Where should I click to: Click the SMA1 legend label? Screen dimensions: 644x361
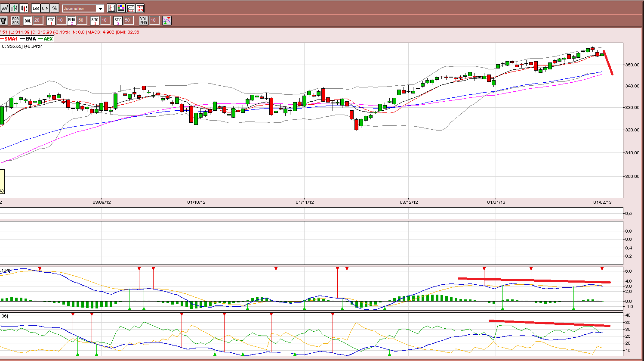click(x=11, y=39)
